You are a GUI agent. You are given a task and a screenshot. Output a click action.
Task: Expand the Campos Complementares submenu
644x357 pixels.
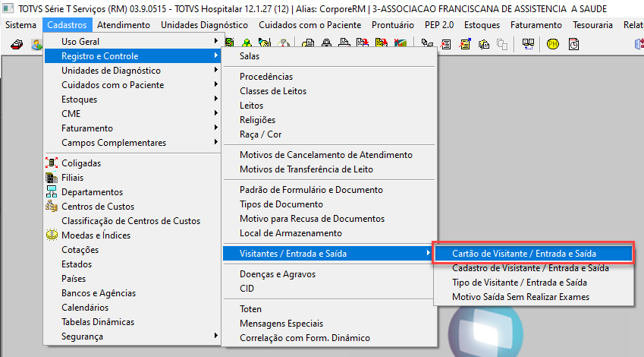[133, 142]
